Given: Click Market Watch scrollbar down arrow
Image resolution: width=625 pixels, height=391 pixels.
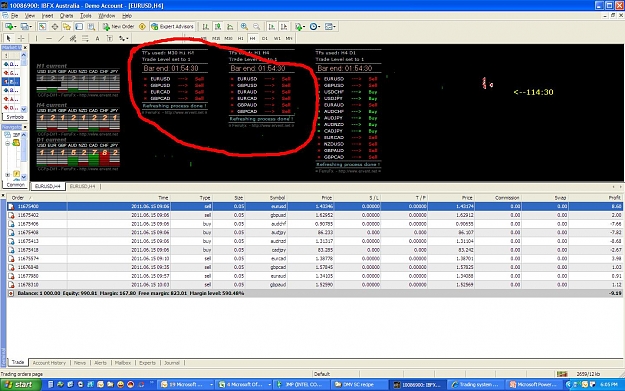Looking at the screenshot, I should (x=24, y=109).
